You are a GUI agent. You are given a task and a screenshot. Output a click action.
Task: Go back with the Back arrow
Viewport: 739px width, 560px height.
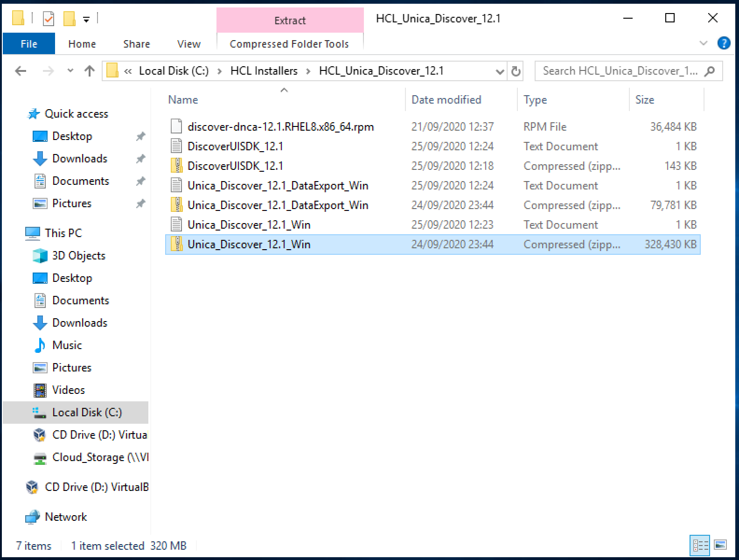click(21, 71)
